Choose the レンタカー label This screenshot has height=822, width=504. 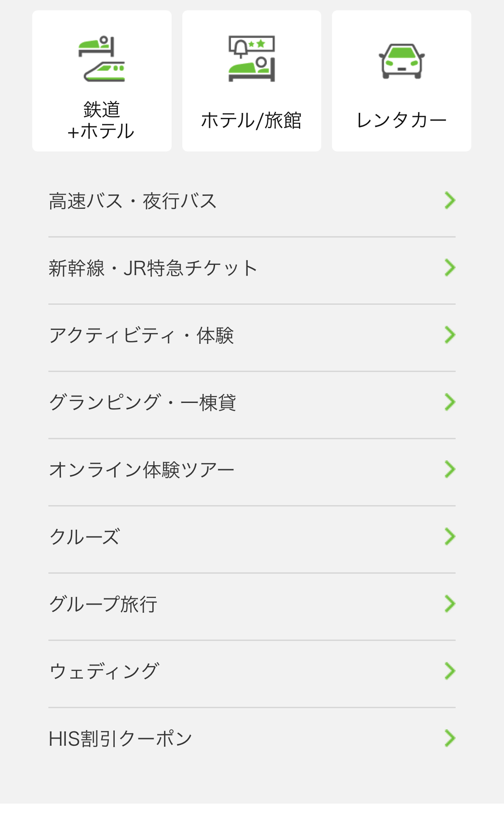401,121
